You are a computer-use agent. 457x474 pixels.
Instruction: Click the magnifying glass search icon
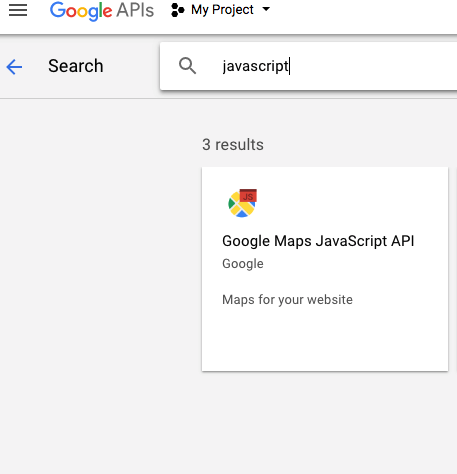coord(187,66)
